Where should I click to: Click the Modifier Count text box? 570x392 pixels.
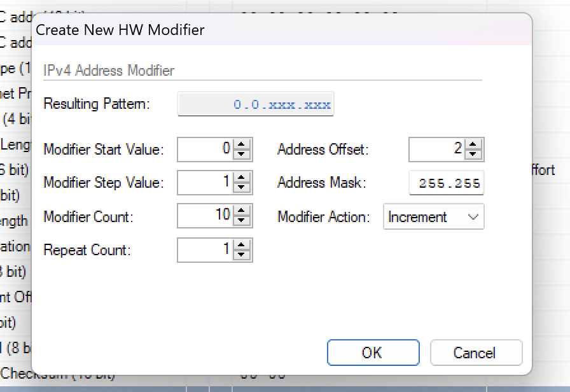coord(205,216)
